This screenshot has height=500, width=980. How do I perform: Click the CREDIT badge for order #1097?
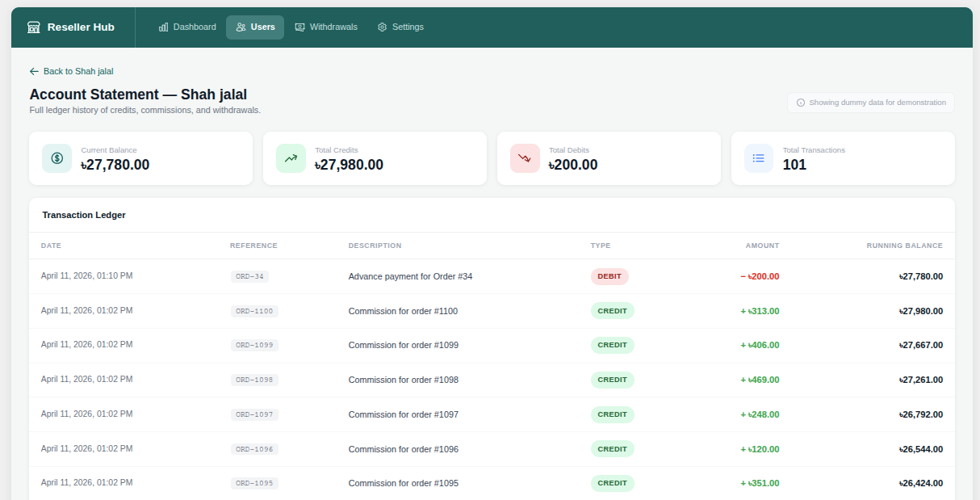pyautogui.click(x=613, y=414)
